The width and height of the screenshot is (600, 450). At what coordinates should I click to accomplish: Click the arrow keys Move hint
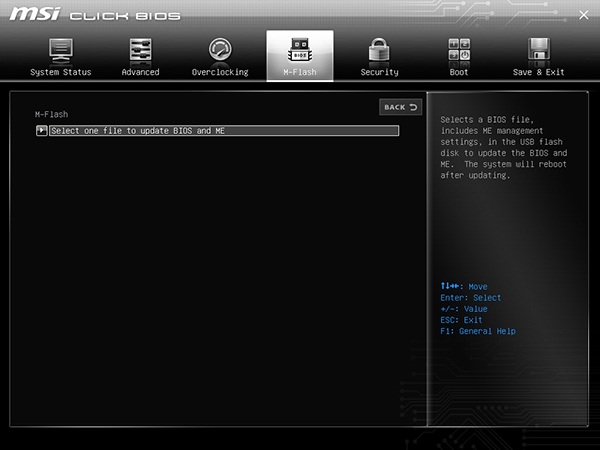tap(464, 286)
